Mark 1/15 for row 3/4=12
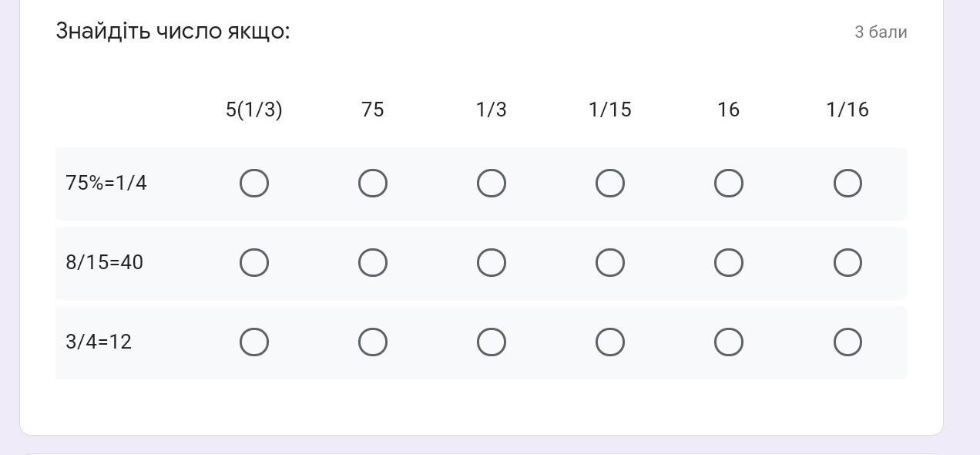The width and height of the screenshot is (980, 455). click(x=610, y=342)
